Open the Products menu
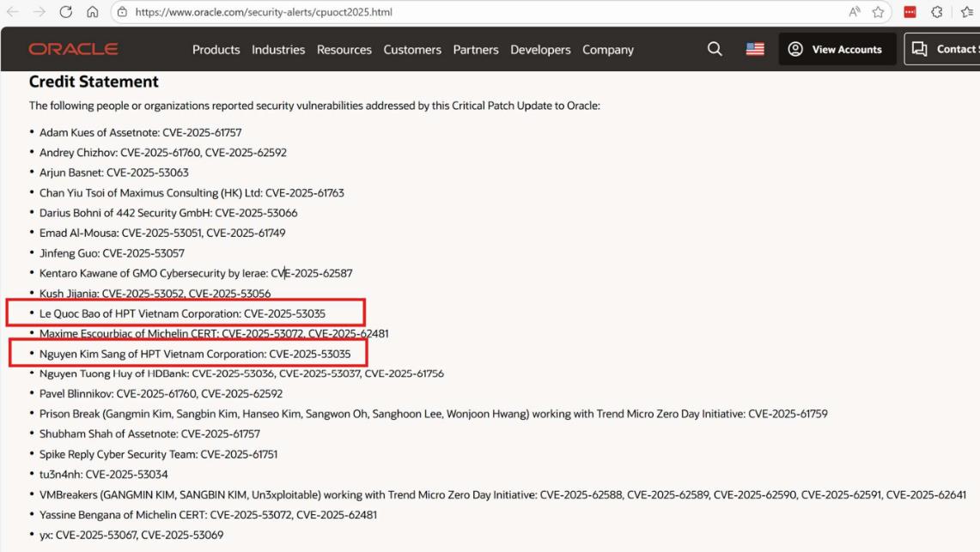The width and height of the screenshot is (980, 552). pyautogui.click(x=216, y=50)
